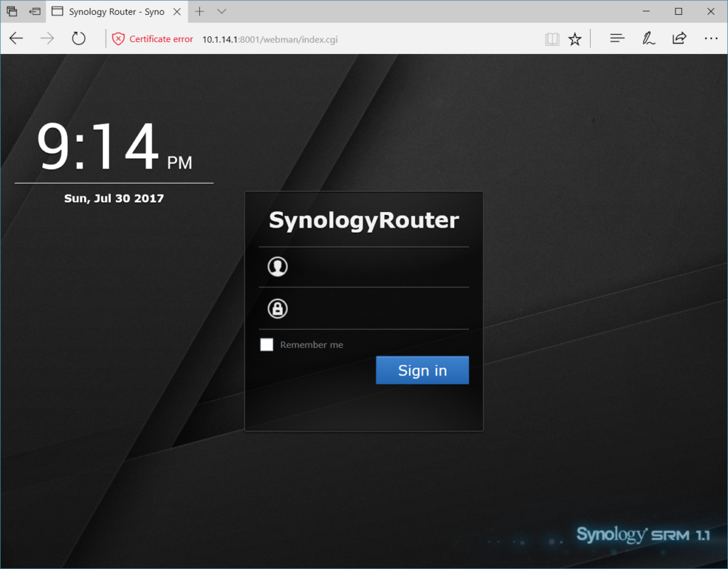
Task: Close the Synology Router tab
Action: pos(177,11)
